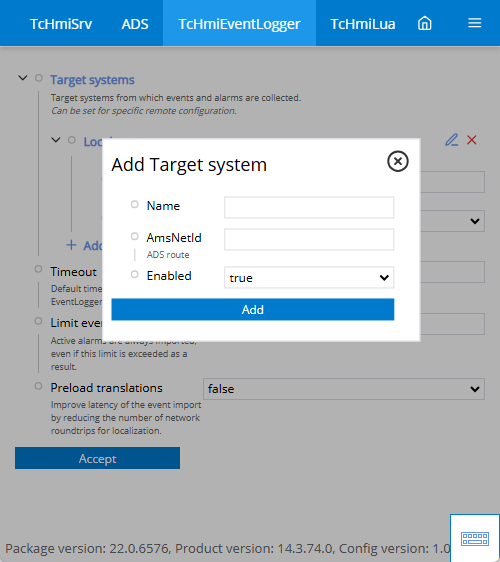Open the Enabled true dropdown
Screen dimensions: 500x562
(x=309, y=277)
